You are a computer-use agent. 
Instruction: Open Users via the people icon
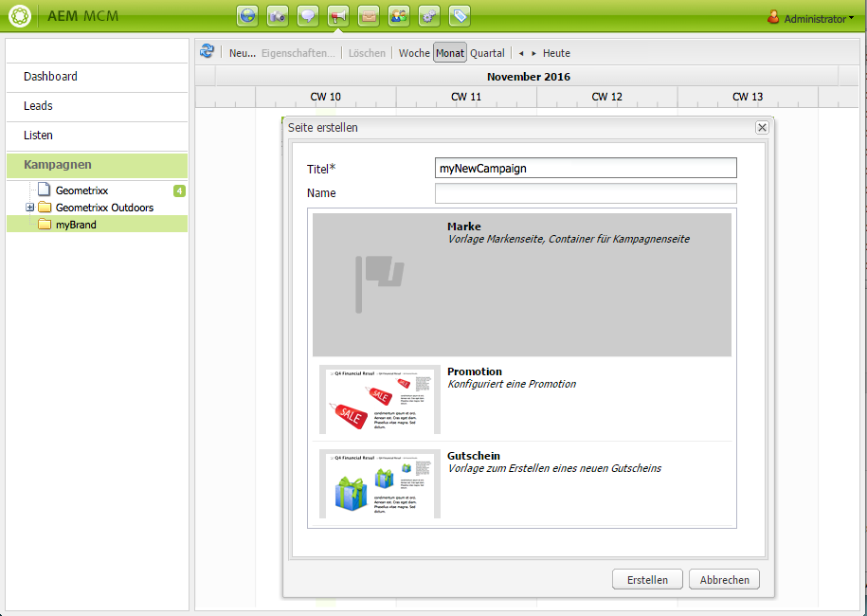coord(399,16)
